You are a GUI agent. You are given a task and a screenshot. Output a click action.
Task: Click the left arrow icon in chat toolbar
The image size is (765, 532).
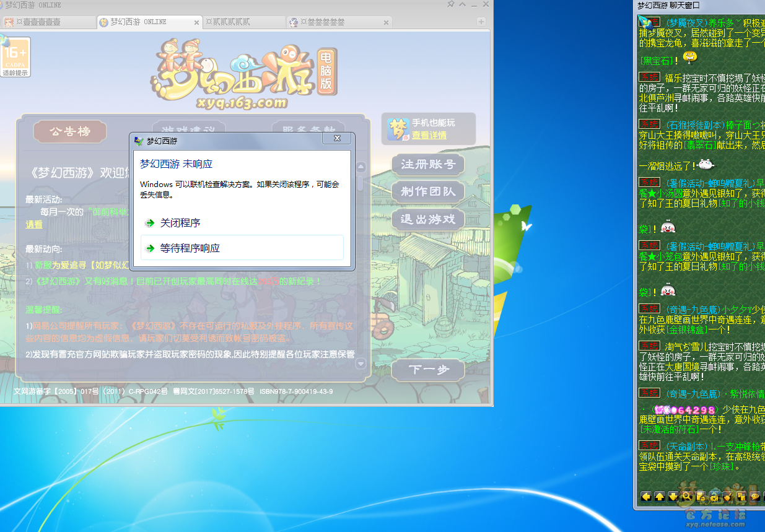[x=646, y=496]
